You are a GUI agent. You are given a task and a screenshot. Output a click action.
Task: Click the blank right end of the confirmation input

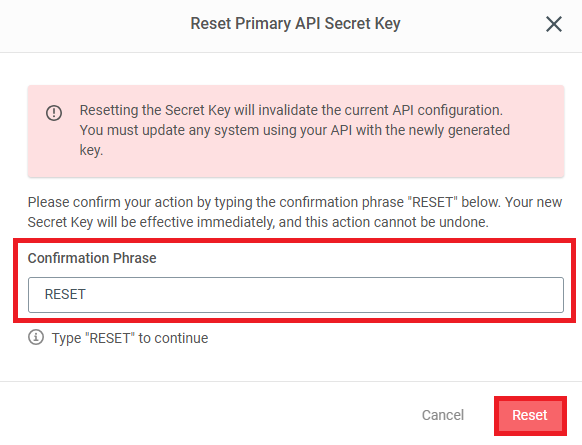(x=483, y=295)
